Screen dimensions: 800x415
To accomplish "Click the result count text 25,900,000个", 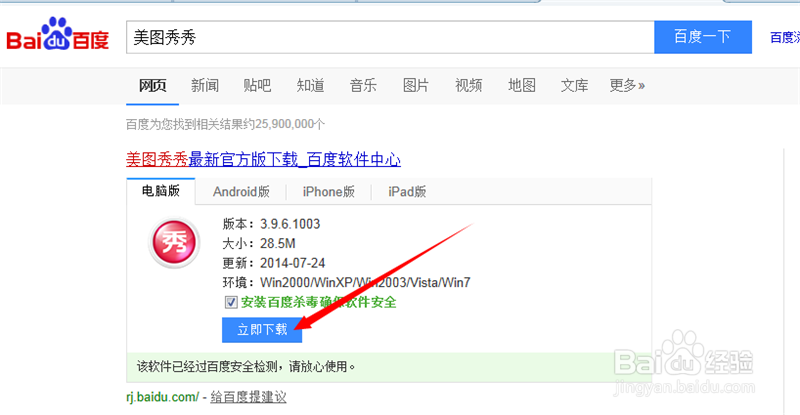I will click(x=290, y=124).
